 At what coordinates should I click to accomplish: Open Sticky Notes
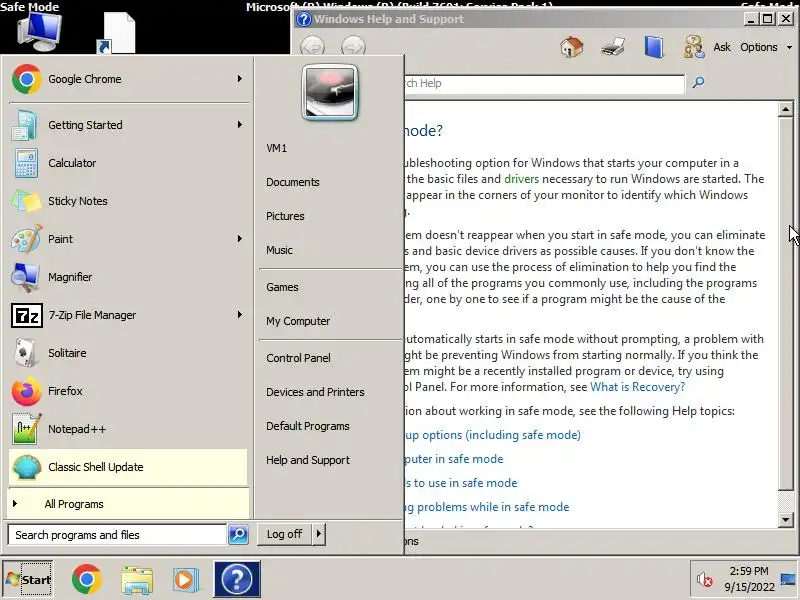(128, 201)
